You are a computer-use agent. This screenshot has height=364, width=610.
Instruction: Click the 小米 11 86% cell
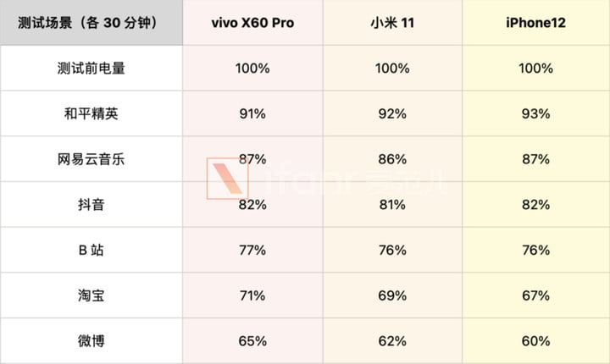(392, 159)
